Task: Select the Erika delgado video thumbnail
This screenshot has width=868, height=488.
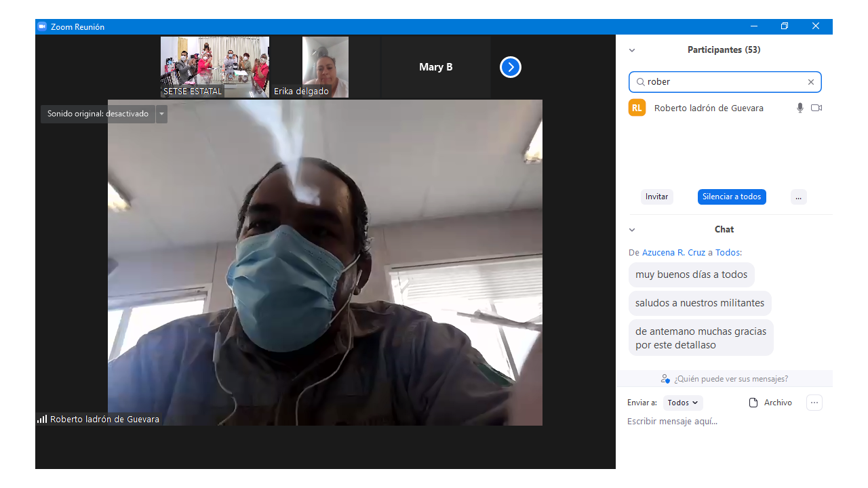Action: pyautogui.click(x=325, y=67)
